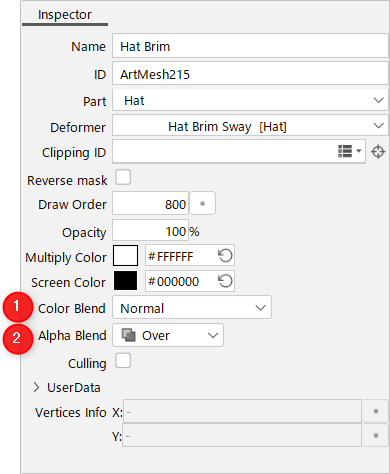This screenshot has width=390, height=474.
Task: Open the Part dropdown showing Hat
Action: [250, 100]
